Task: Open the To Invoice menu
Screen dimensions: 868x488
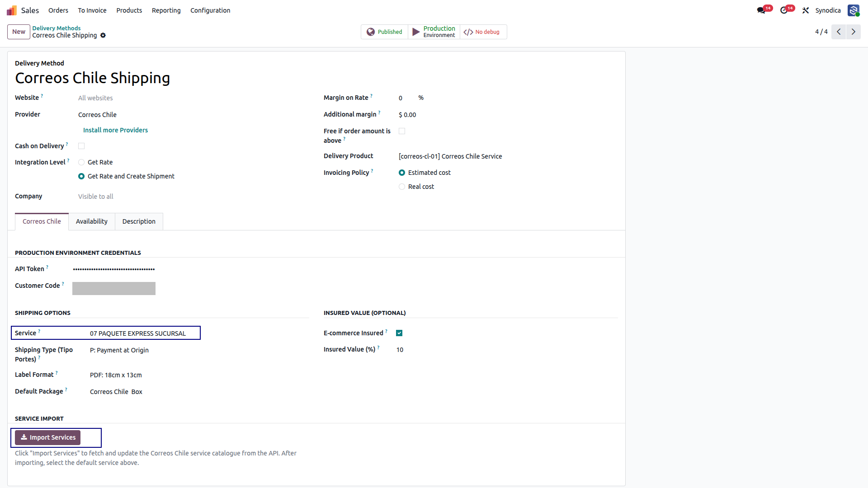Action: coord(92,10)
